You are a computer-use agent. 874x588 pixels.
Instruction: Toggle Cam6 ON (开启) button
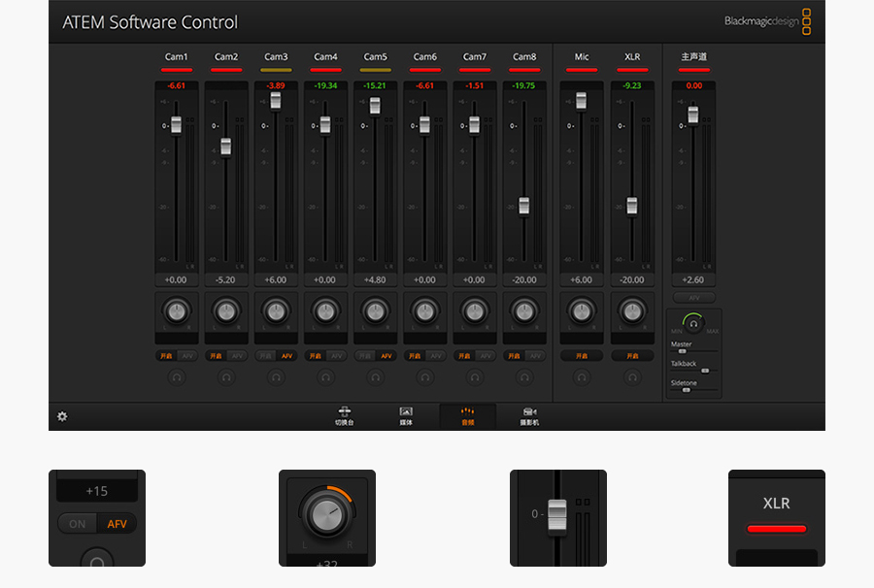coord(414,356)
